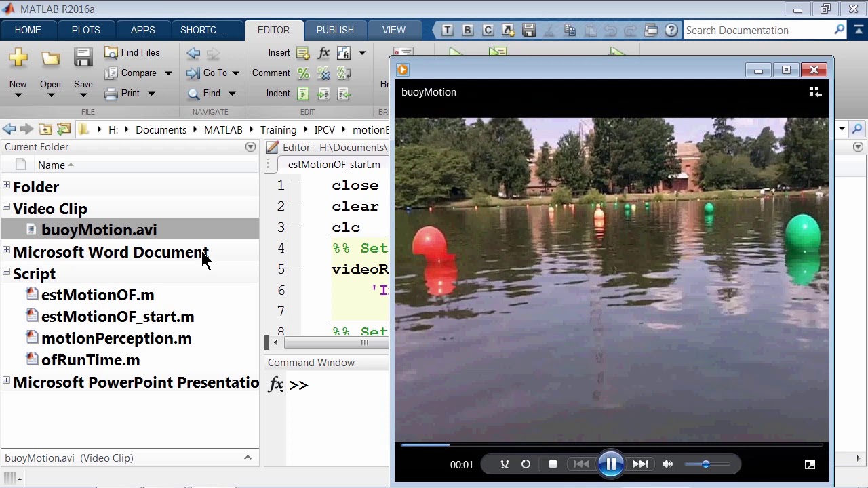Image resolution: width=868 pixels, height=488 pixels.
Task: Adjust the volume slider
Action: point(707,464)
